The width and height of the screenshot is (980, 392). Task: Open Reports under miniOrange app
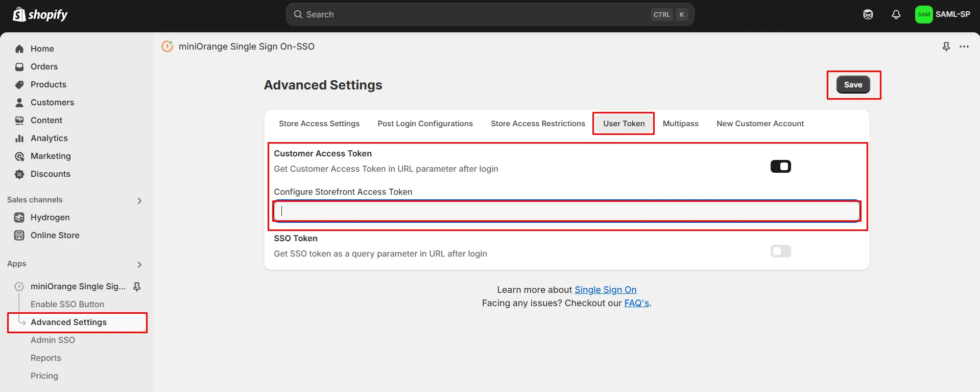46,358
